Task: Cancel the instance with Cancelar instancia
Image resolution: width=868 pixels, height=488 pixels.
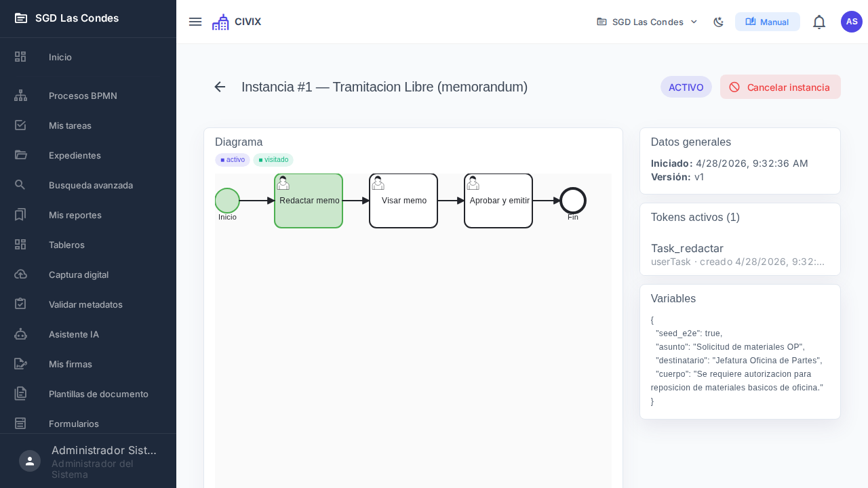Action: 781,87
